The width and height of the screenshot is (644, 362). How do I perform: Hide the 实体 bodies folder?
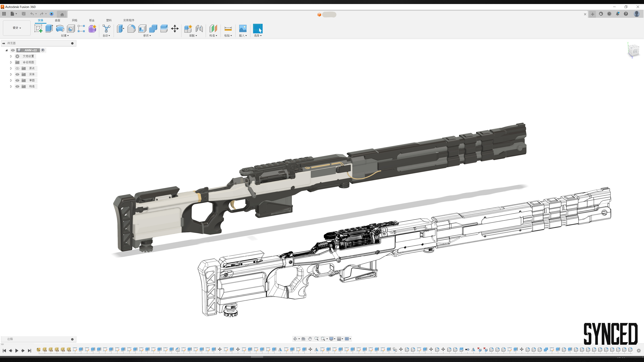click(x=17, y=74)
